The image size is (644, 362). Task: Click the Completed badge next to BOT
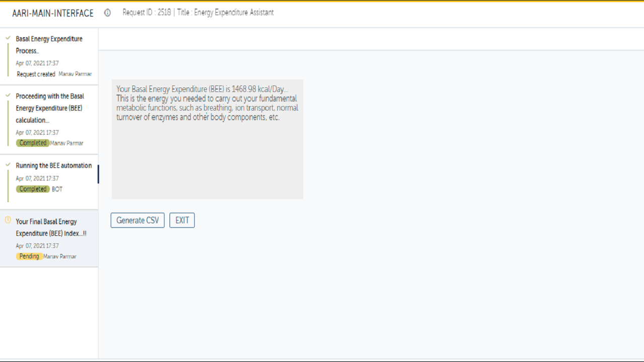(33, 189)
